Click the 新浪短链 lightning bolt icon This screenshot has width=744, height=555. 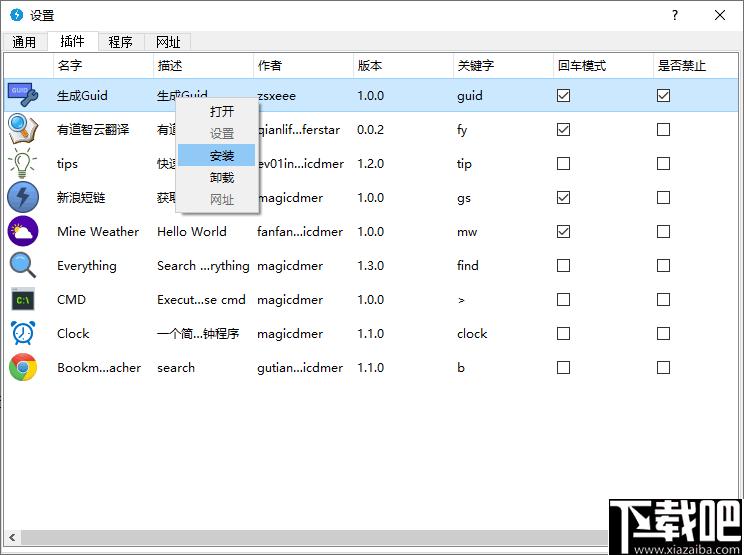click(x=23, y=198)
